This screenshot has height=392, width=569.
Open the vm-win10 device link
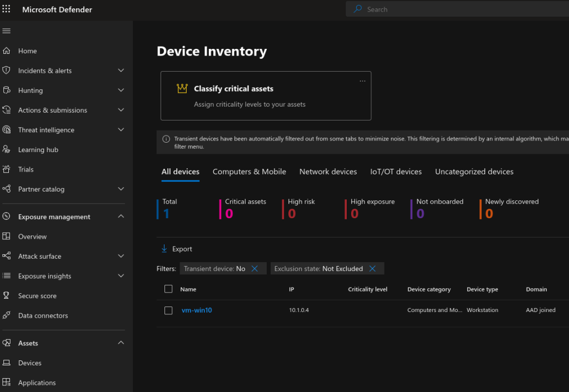pyautogui.click(x=197, y=310)
